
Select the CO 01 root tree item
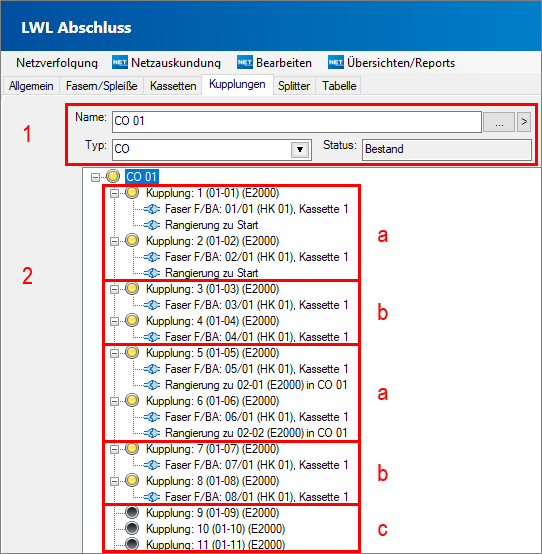(x=141, y=177)
